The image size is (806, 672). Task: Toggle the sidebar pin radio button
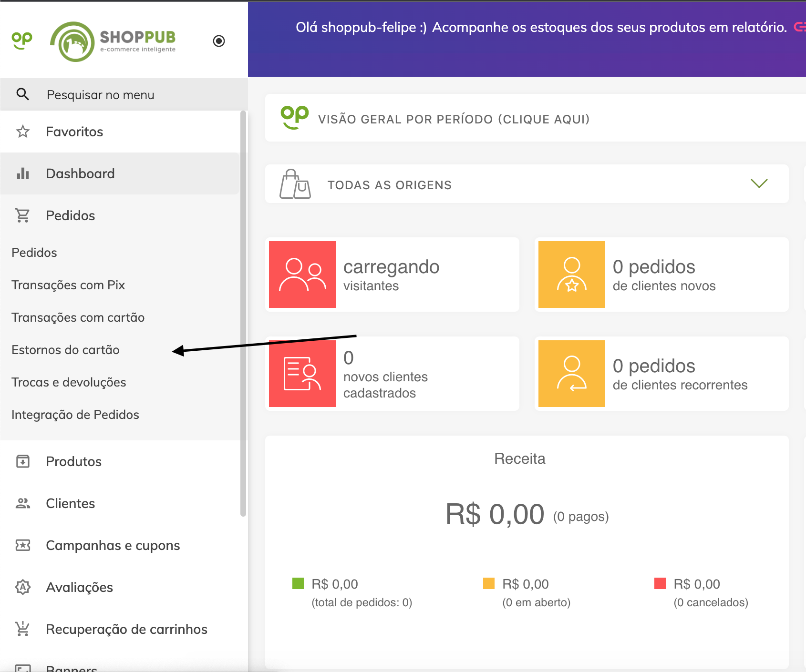pyautogui.click(x=219, y=41)
